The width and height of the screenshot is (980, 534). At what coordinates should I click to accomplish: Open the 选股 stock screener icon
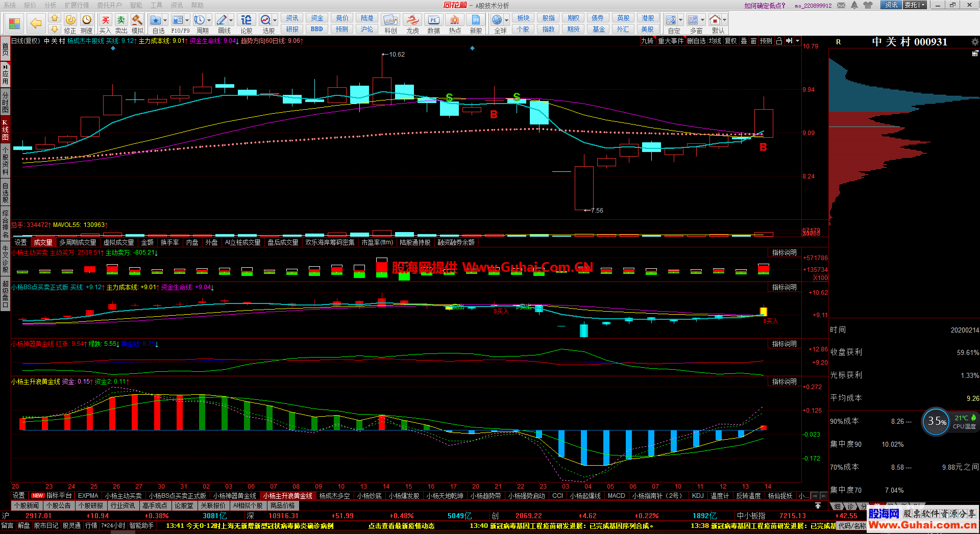[x=265, y=20]
